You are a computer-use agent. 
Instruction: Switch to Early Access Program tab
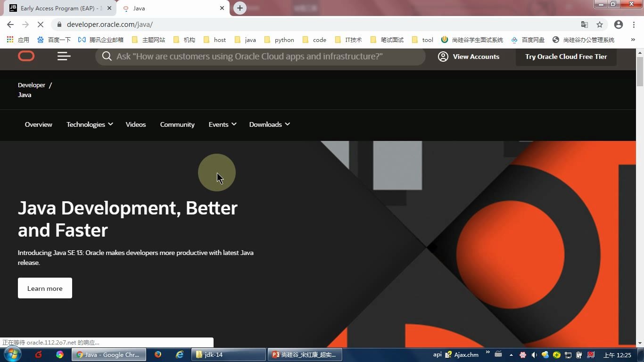pyautogui.click(x=60, y=8)
